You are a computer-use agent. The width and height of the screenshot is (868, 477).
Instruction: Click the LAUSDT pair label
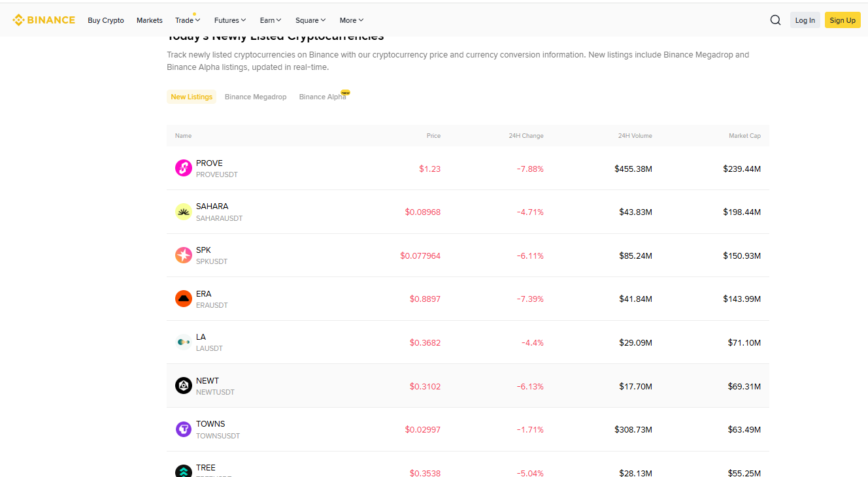209,348
